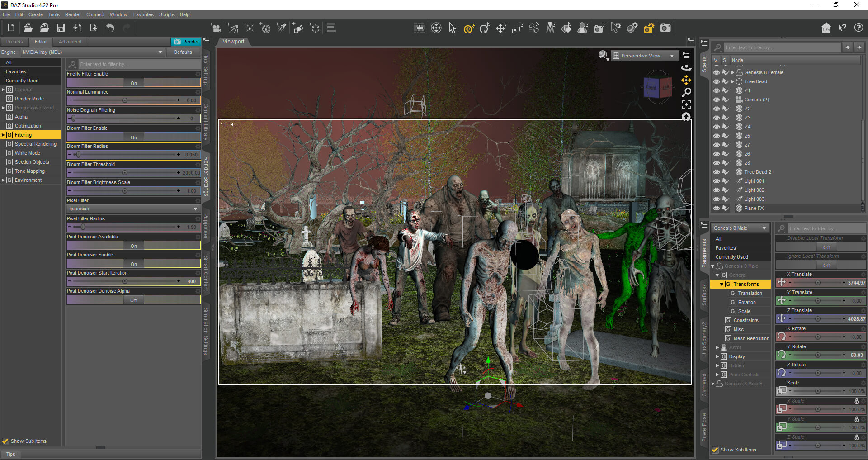Select the Region Navigator figure tool

tap(583, 28)
